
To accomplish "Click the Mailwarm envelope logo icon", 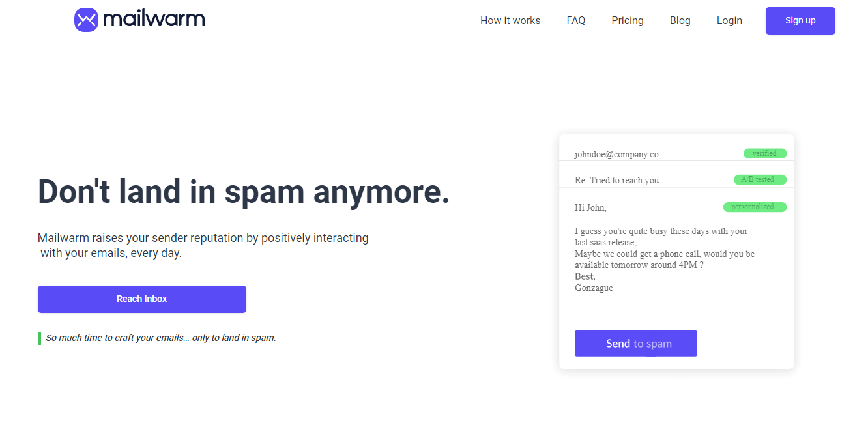I will [x=86, y=20].
